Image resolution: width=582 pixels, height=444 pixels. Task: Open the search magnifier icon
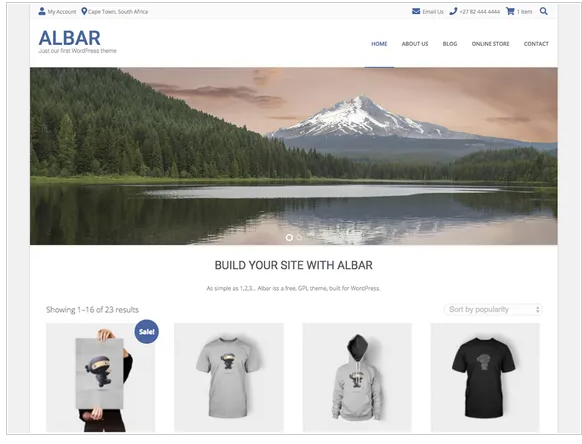(x=543, y=12)
